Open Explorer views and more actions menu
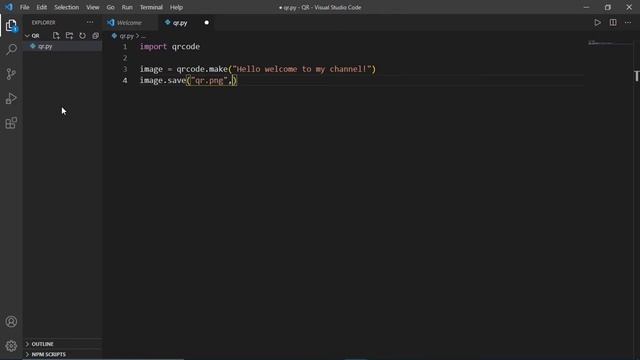 (90, 22)
